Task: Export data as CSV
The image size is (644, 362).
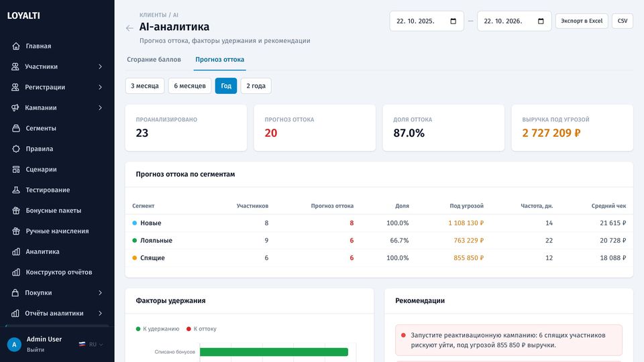Action: (623, 21)
